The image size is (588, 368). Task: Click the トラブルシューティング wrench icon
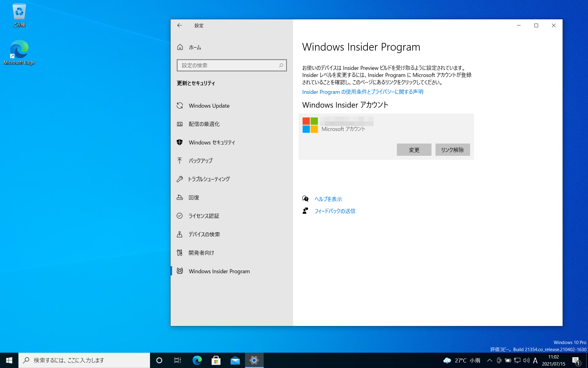pyautogui.click(x=180, y=179)
